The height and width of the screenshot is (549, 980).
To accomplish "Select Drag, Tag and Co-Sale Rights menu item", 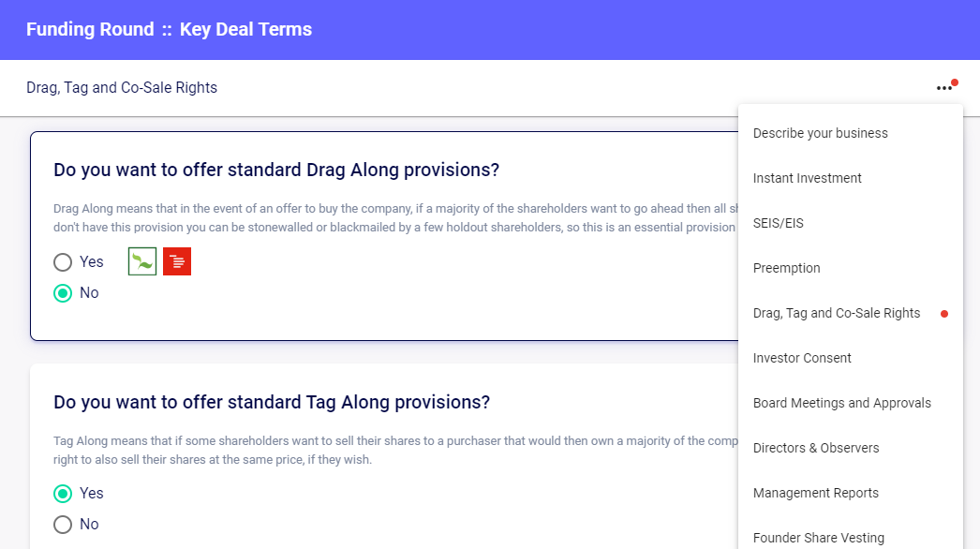I will coord(837,313).
